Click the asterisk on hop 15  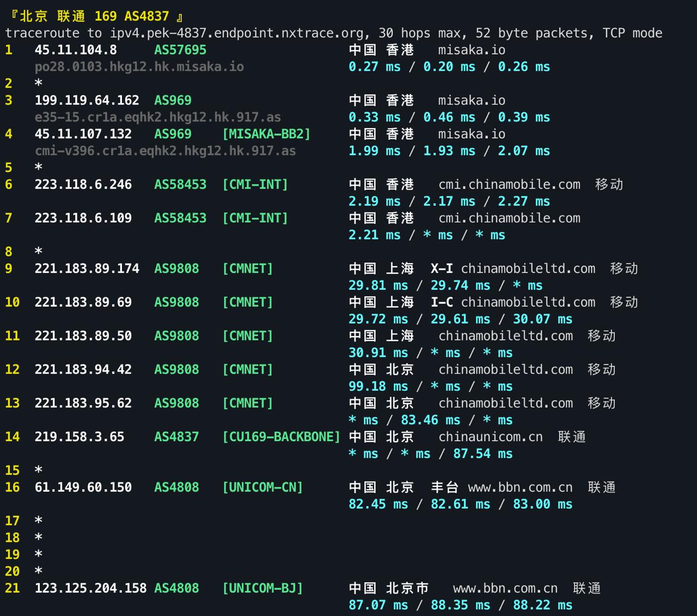[x=38, y=470]
